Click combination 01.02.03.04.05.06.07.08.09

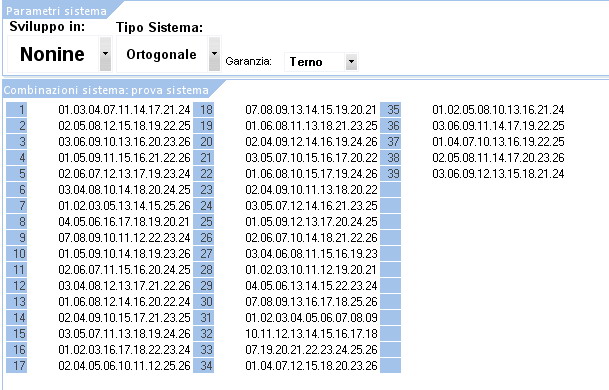pyautogui.click(x=311, y=318)
